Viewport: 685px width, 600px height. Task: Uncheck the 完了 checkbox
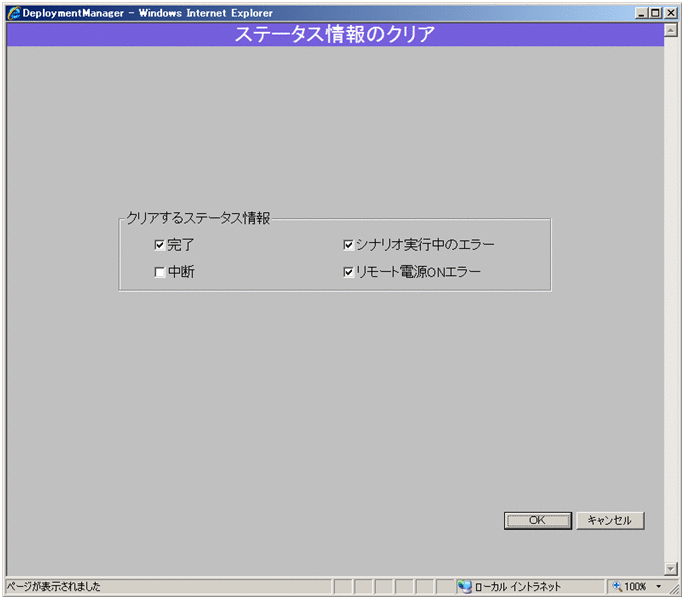159,245
